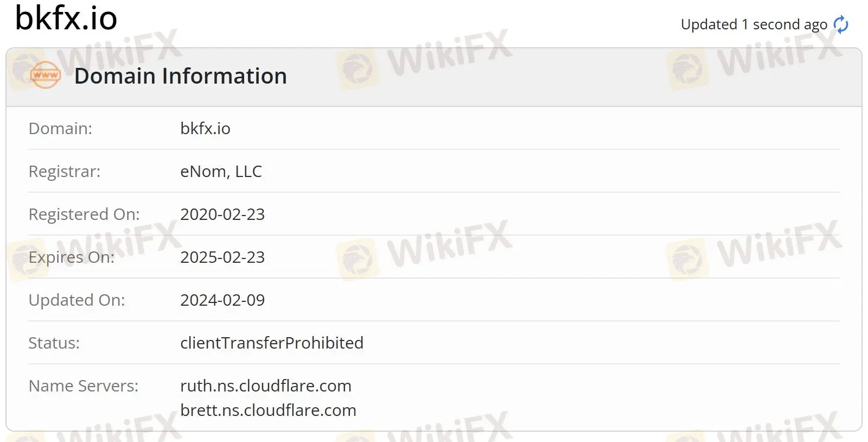The image size is (868, 442).
Task: Click the refresh arrows icon
Action: coord(840,24)
